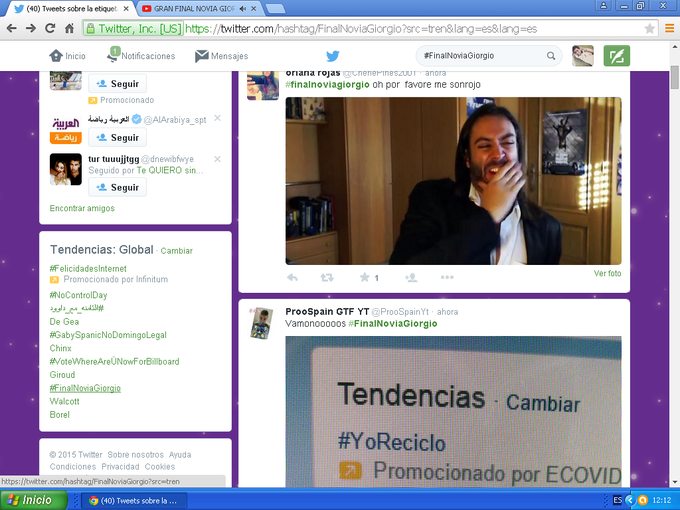680x510 pixels.
Task: Submit search with the magnifier icon
Action: pyautogui.click(x=551, y=56)
